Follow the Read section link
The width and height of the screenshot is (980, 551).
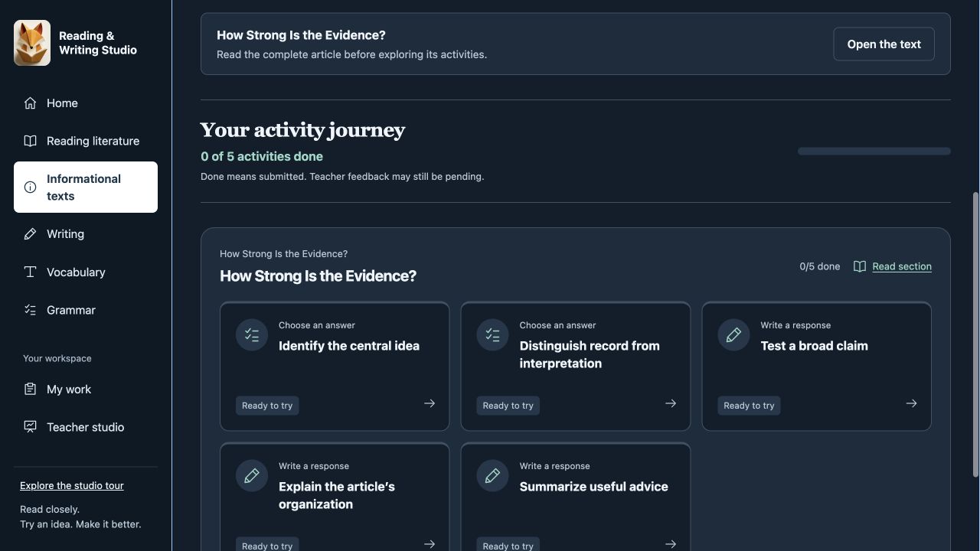coord(902,266)
